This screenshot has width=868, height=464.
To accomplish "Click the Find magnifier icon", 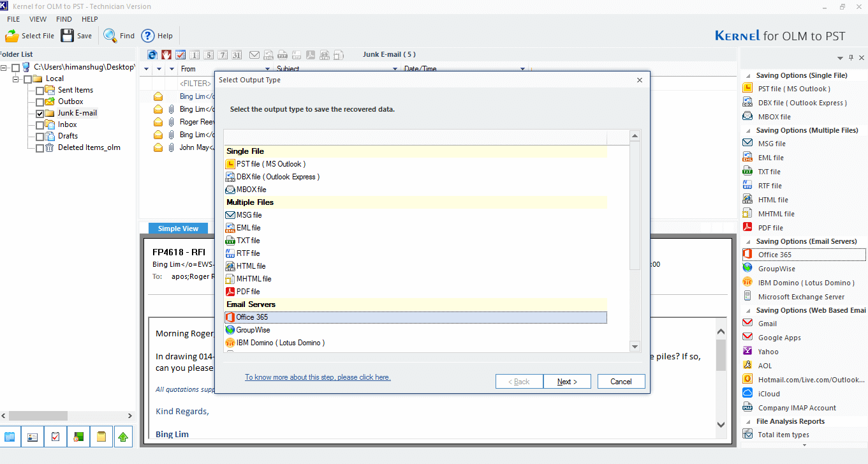I will [110, 36].
